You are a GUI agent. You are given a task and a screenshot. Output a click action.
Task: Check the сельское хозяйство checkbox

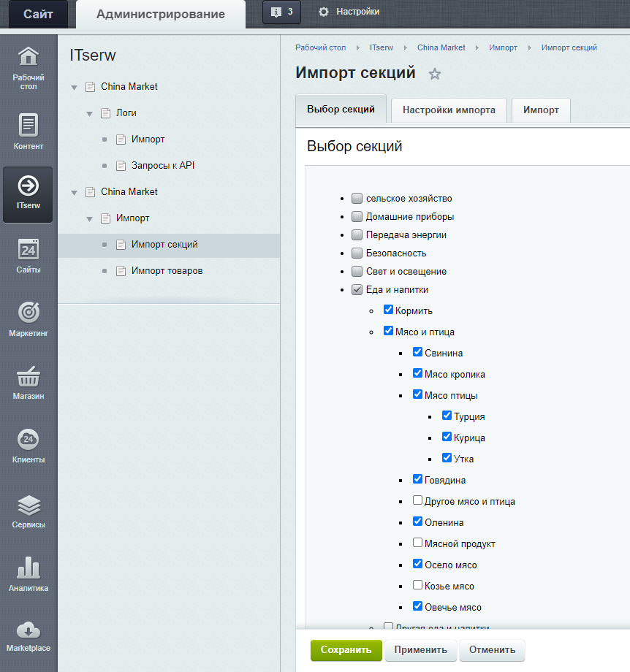357,199
